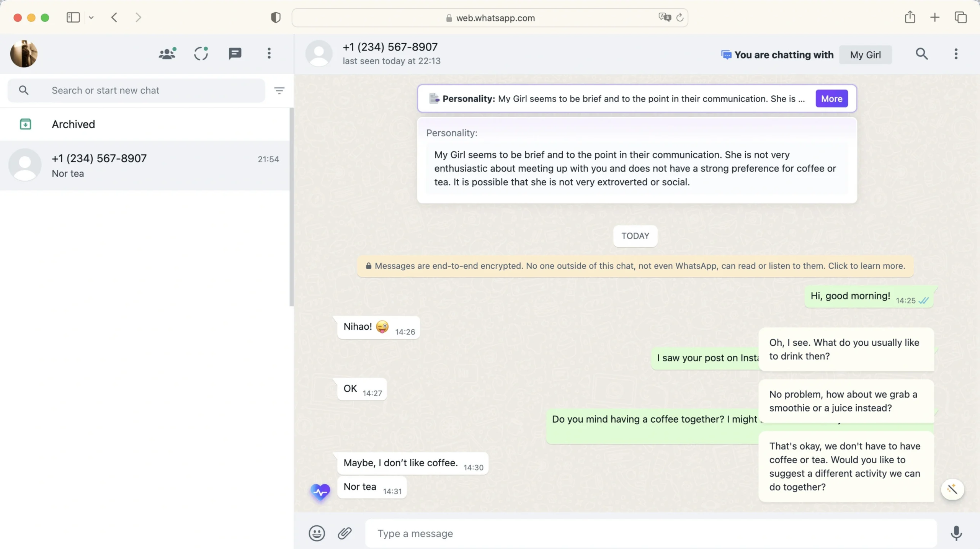980x549 pixels.
Task: Open browser sidebar dropdown chevron
Action: [91, 18]
